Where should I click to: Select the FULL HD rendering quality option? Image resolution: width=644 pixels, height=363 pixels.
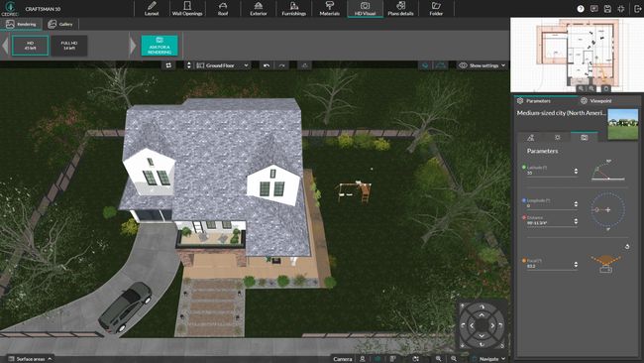click(69, 46)
